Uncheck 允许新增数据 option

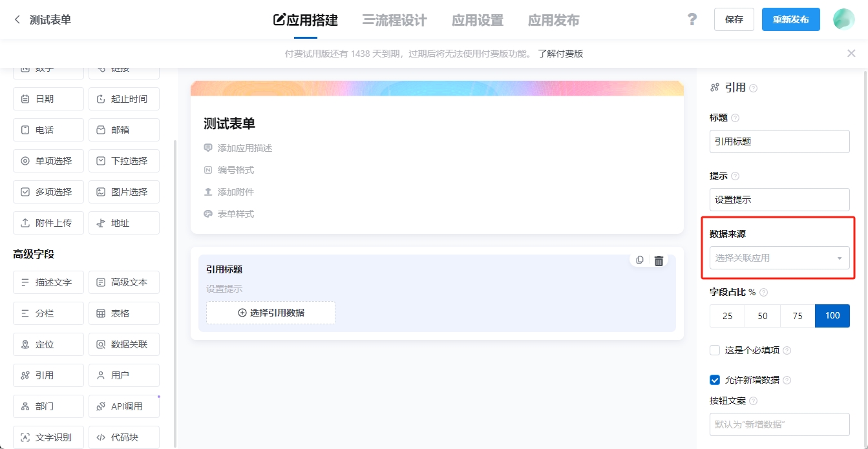[x=715, y=380]
